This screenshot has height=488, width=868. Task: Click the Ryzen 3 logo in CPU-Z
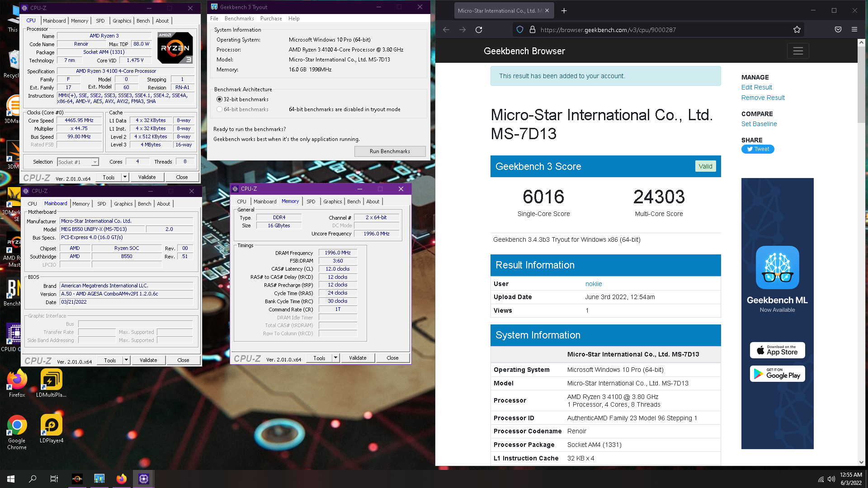tap(175, 47)
